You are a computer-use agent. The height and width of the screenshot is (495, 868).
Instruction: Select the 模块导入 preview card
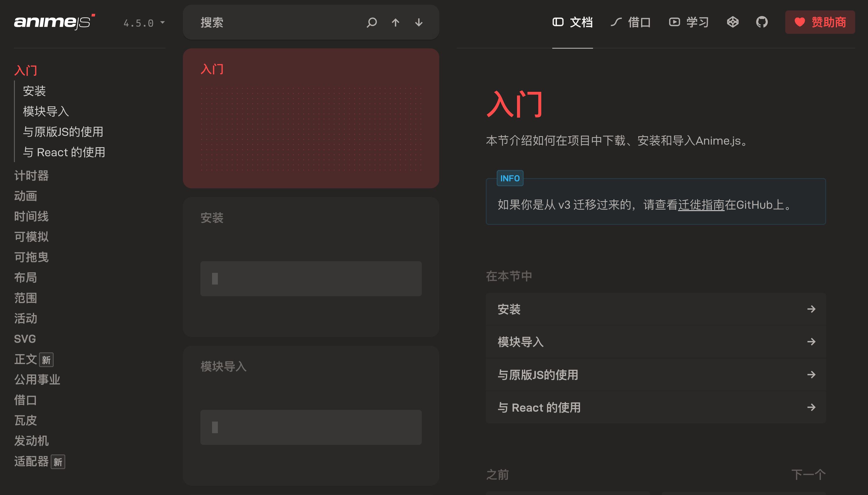tap(311, 415)
